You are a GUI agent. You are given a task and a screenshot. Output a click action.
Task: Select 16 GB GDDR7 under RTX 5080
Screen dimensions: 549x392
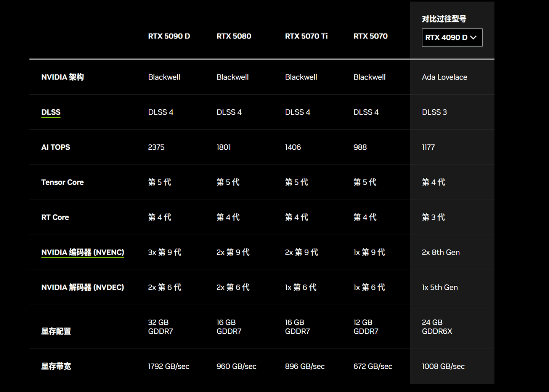pyautogui.click(x=229, y=327)
